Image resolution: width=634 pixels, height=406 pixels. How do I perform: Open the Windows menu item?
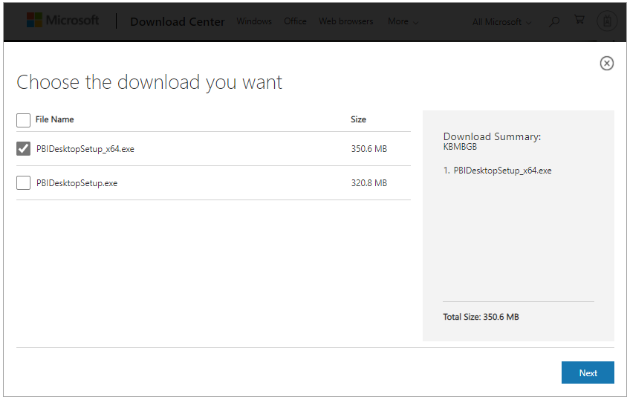click(x=254, y=21)
